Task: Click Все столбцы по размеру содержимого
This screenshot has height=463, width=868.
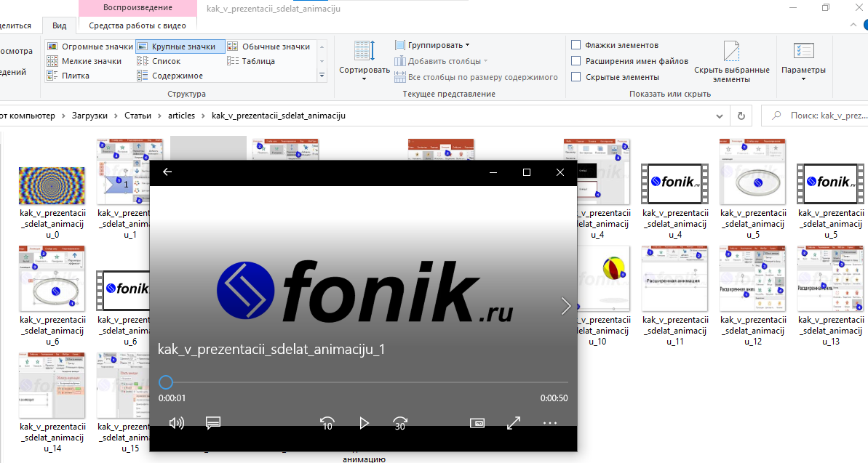Action: [476, 78]
